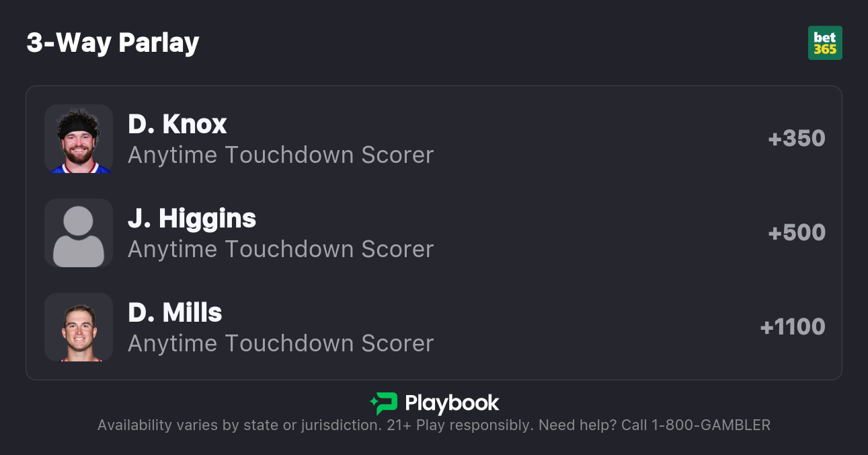Screen dimensions: 868x455
Task: Select the D. Mills player name
Action: (x=175, y=312)
